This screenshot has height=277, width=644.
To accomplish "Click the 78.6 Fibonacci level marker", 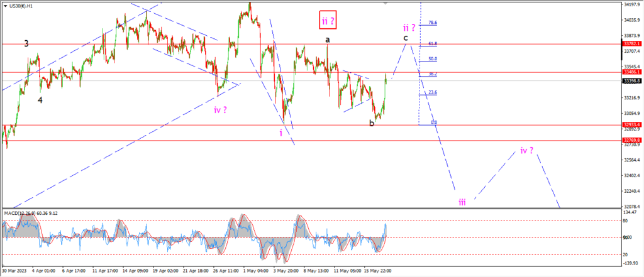I will [x=432, y=23].
